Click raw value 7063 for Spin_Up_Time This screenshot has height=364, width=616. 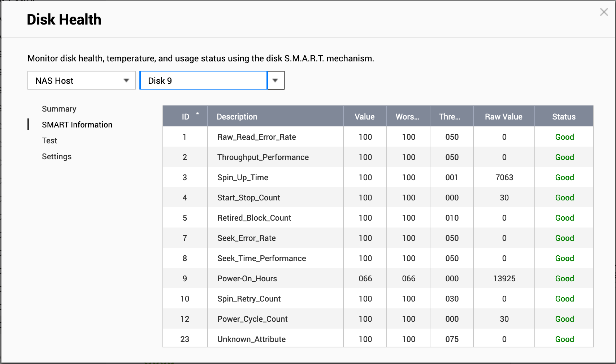(x=504, y=177)
